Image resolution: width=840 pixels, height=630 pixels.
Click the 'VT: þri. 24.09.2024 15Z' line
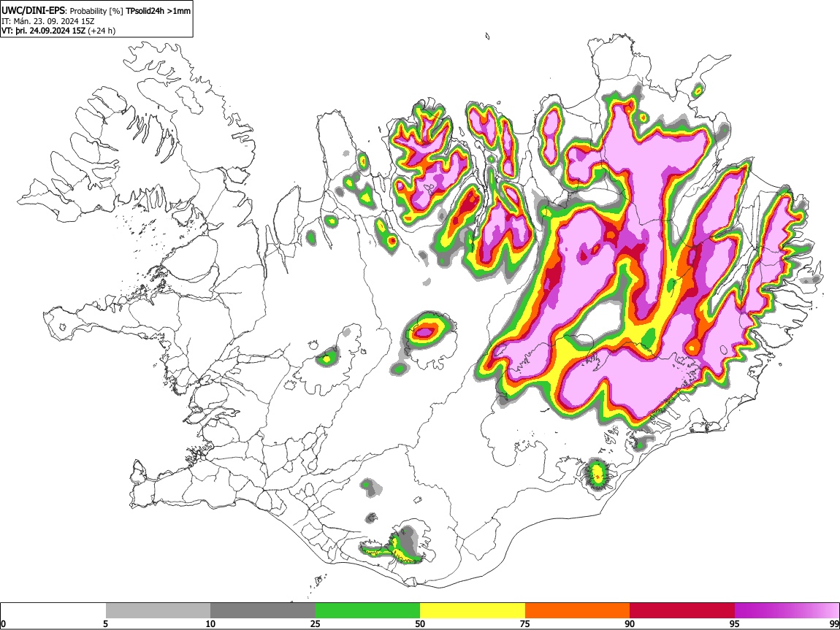(x=43, y=31)
